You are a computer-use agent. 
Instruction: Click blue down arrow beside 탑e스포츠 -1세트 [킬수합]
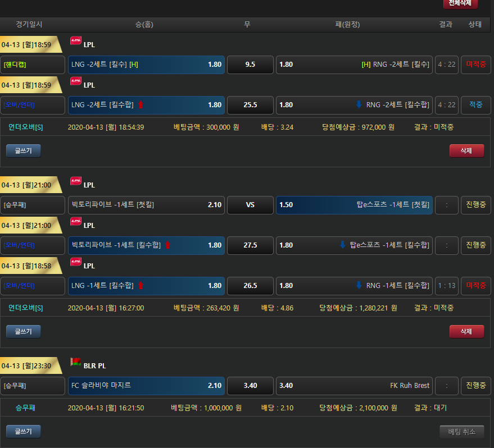343,245
